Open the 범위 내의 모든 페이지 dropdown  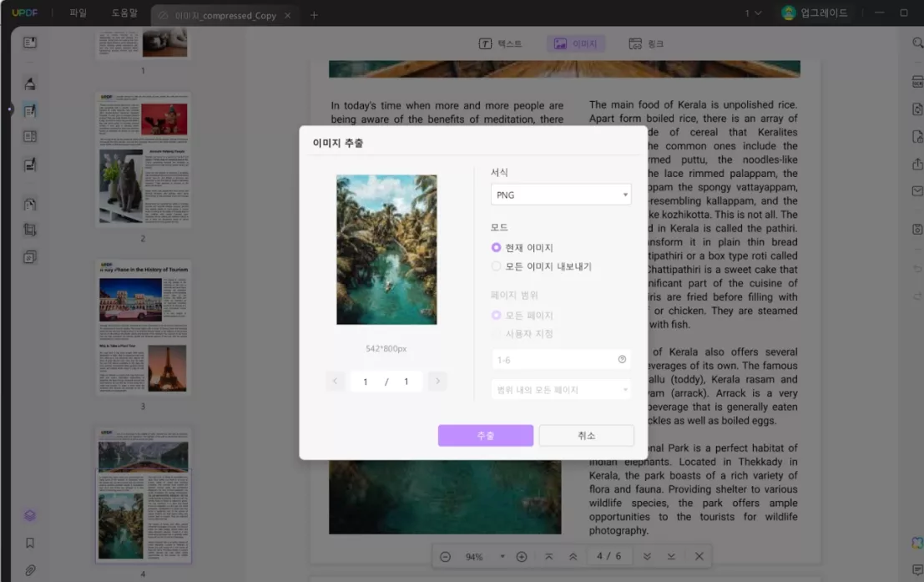coord(561,390)
